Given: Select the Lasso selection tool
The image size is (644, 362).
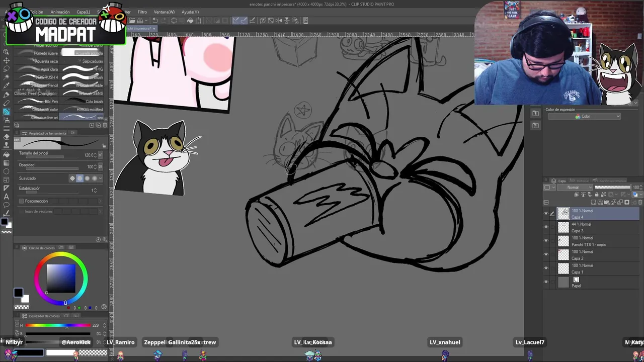Looking at the screenshot, I should (x=6, y=68).
